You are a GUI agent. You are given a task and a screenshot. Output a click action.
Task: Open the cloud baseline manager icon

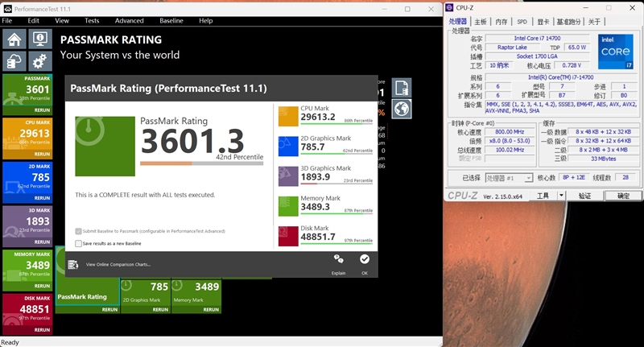(x=14, y=62)
